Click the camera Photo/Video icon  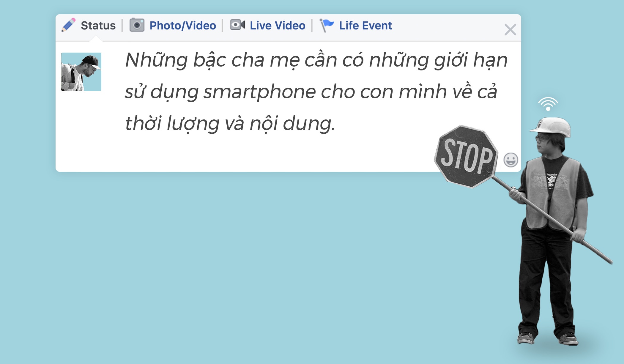click(137, 25)
